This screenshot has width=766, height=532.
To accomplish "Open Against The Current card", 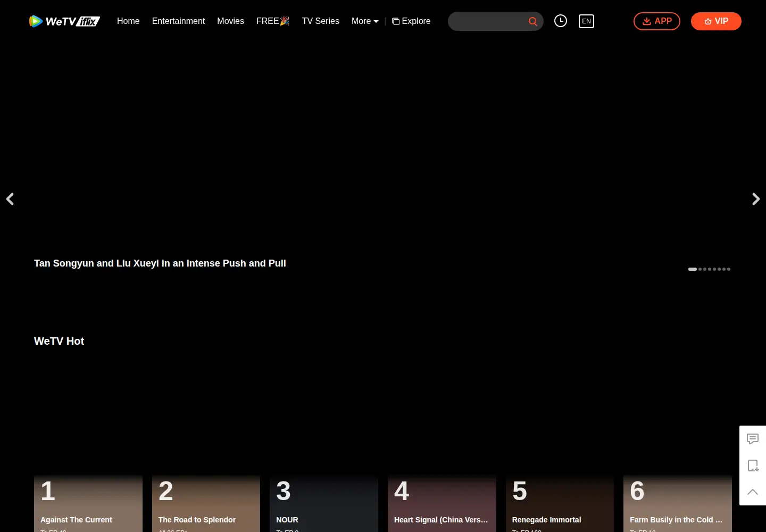I will tap(88, 503).
